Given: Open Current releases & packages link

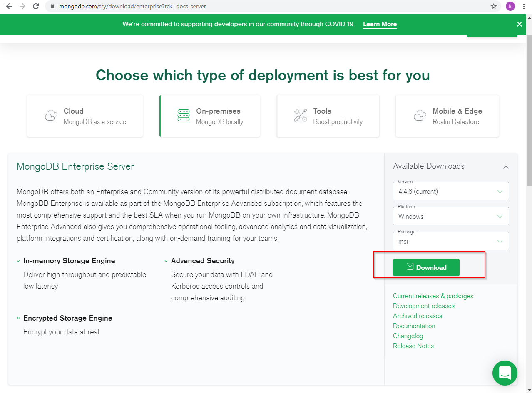Looking at the screenshot, I should (433, 296).
